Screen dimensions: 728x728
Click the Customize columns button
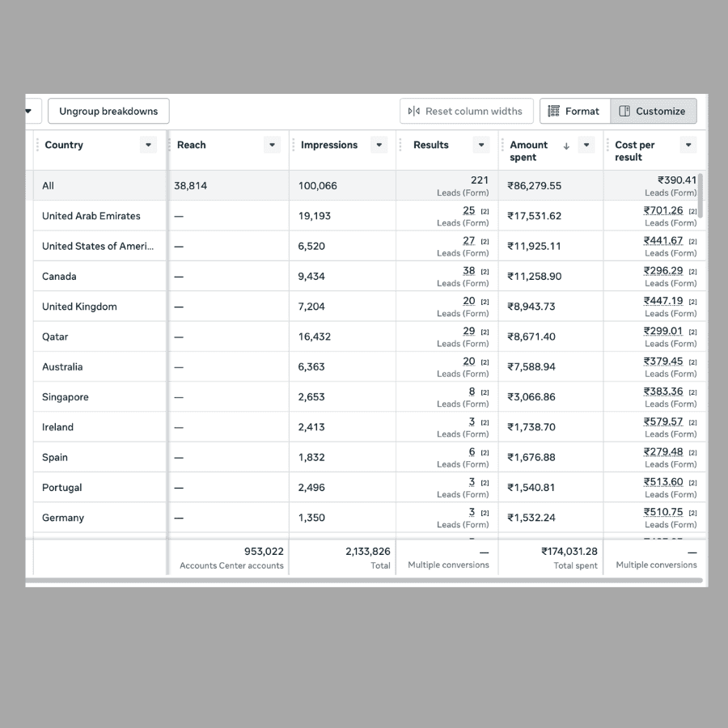pos(654,111)
